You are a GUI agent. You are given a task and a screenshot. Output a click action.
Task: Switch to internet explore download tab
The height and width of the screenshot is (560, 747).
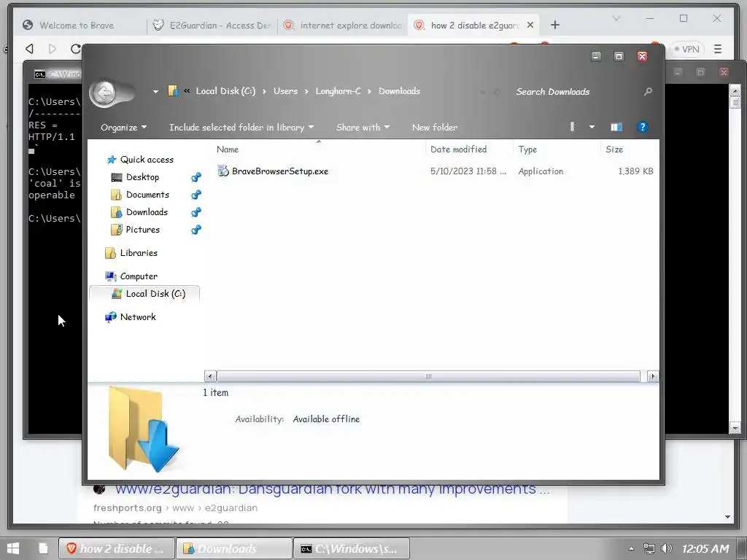pos(343,26)
